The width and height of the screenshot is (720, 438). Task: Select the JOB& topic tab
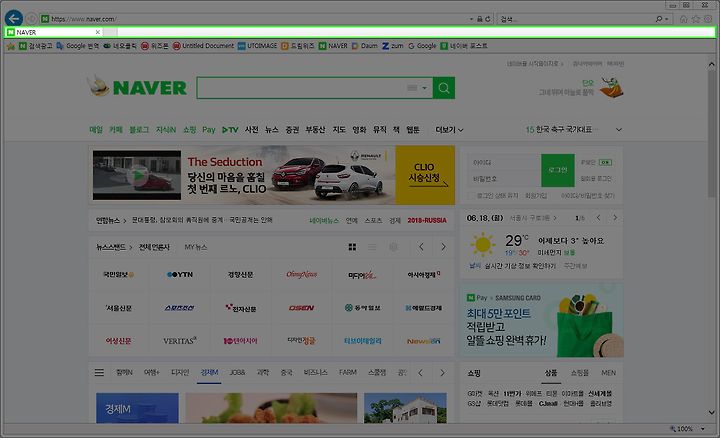click(x=237, y=372)
